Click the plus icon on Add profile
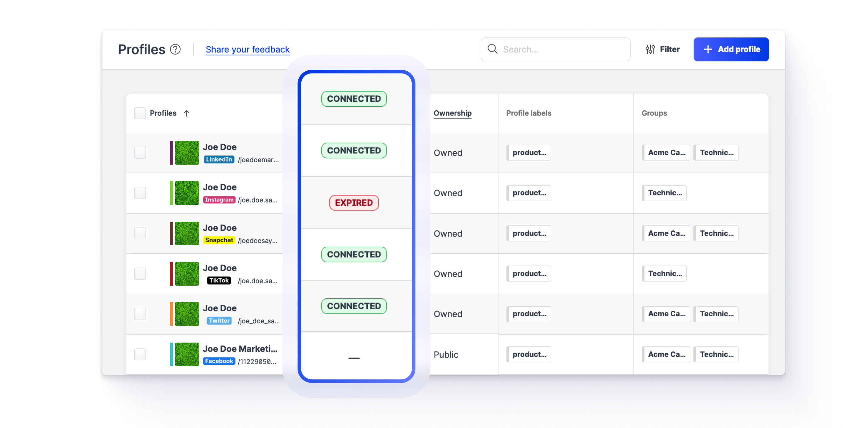This screenshot has width=868, height=428. (x=708, y=49)
